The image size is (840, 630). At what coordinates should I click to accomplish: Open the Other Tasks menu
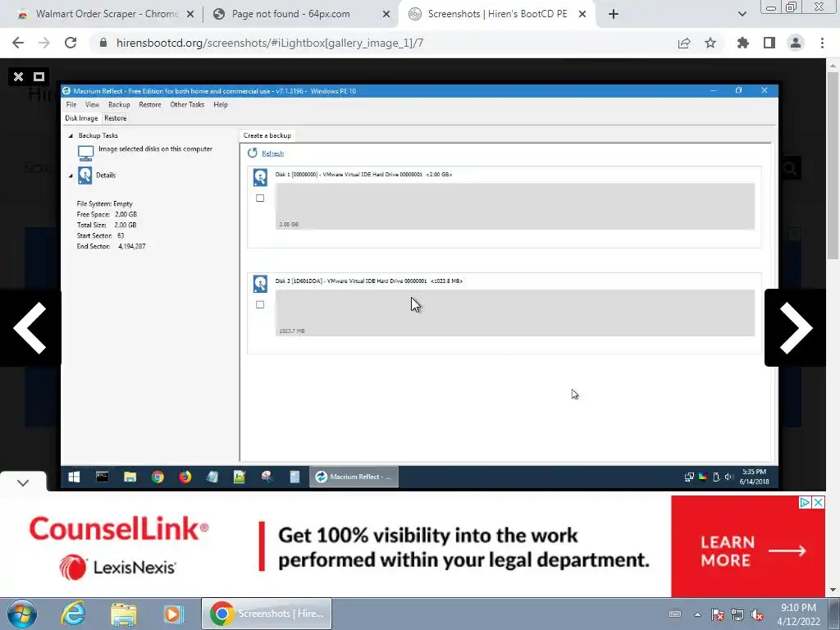[187, 104]
